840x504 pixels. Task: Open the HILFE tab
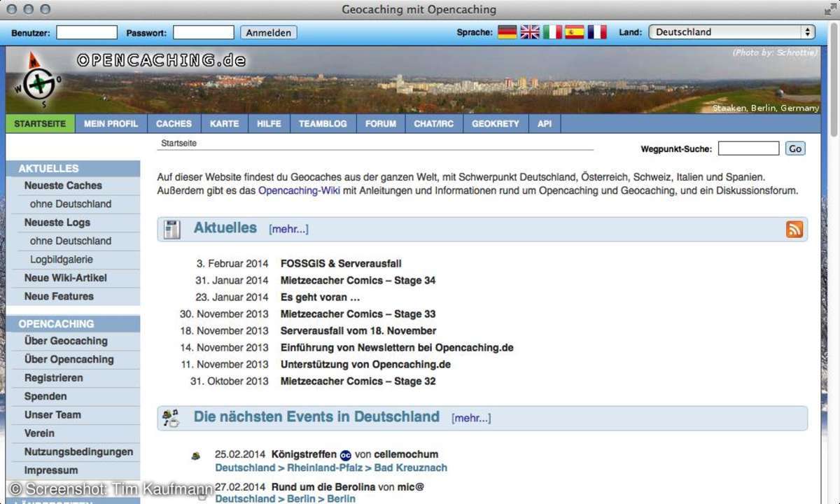coord(269,123)
